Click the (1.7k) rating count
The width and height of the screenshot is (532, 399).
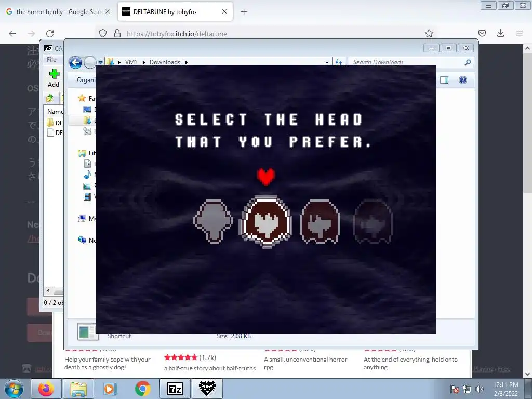pos(208,357)
